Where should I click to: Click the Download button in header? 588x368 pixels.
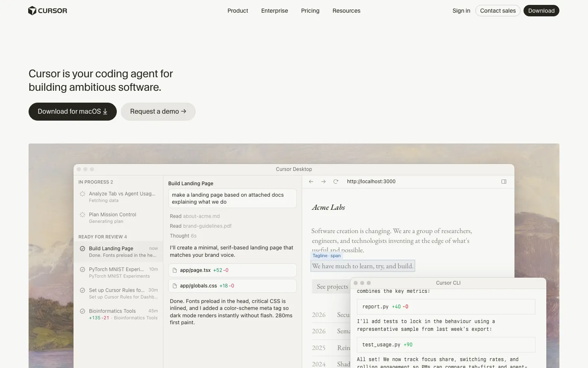[541, 11]
